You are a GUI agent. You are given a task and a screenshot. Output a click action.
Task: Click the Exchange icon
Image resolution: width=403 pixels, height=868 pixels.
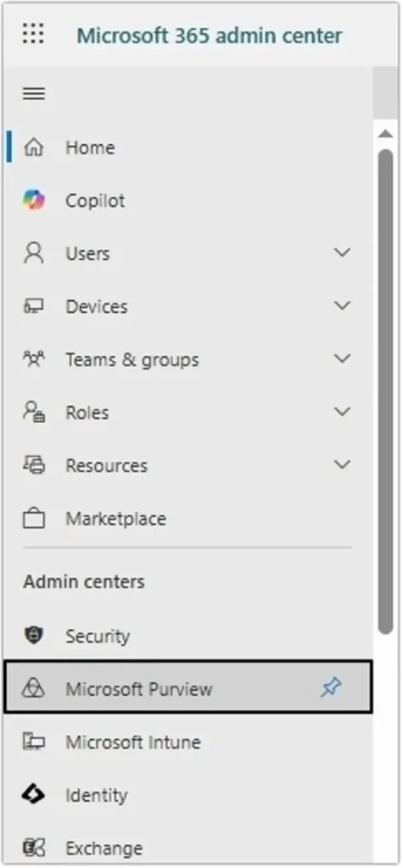34,848
